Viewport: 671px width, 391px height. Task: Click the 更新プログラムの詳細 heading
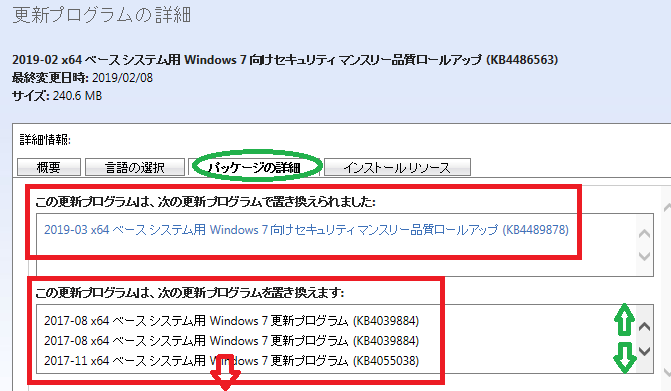(x=101, y=15)
